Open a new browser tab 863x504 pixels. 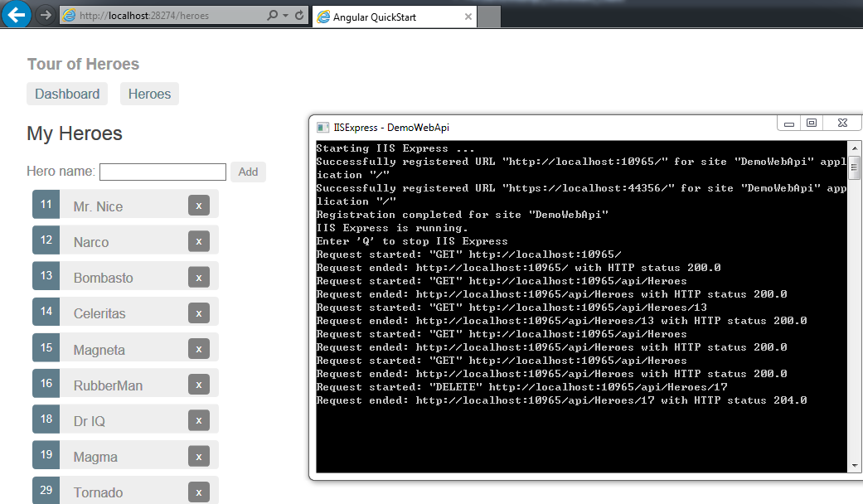(489, 17)
